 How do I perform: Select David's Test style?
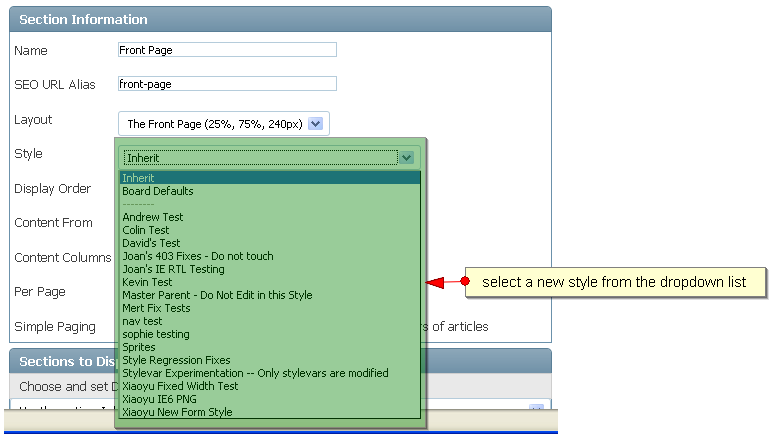click(x=151, y=243)
